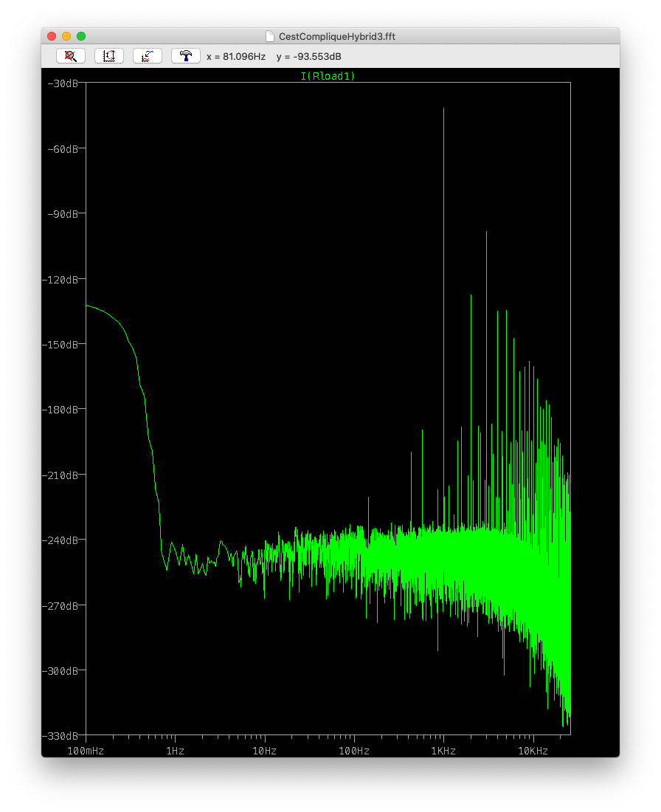The height and width of the screenshot is (812, 661).
Task: Click the y = -93.553dB cursor readout
Action: pyautogui.click(x=309, y=56)
